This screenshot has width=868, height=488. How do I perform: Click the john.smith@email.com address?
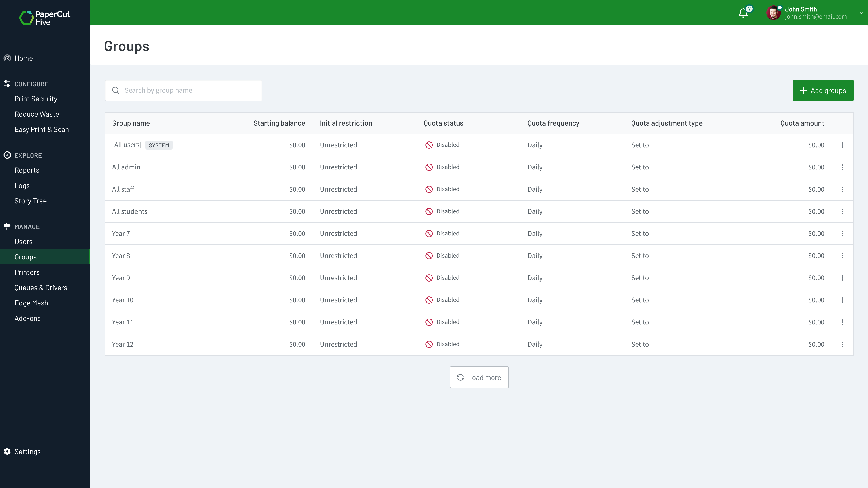[816, 16]
